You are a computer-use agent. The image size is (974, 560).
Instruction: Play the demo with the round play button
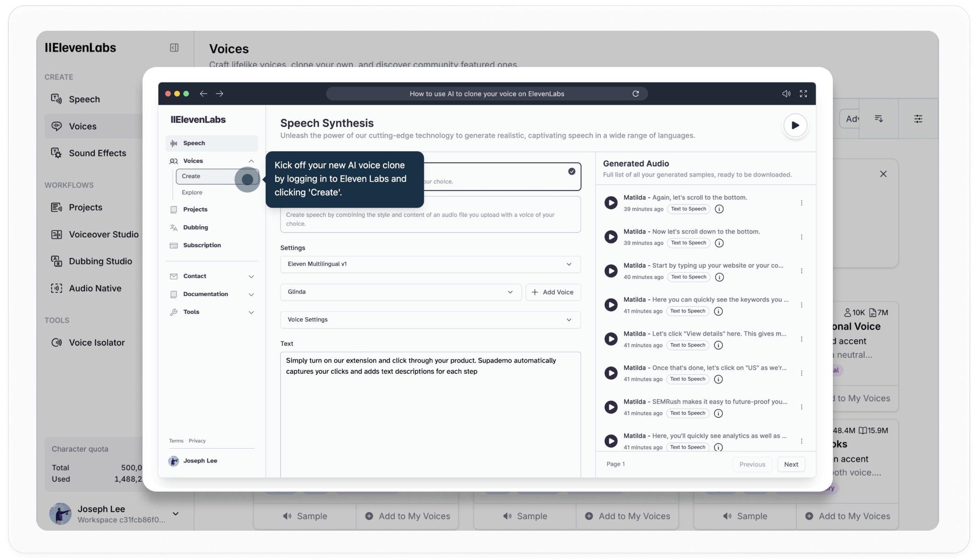click(795, 125)
